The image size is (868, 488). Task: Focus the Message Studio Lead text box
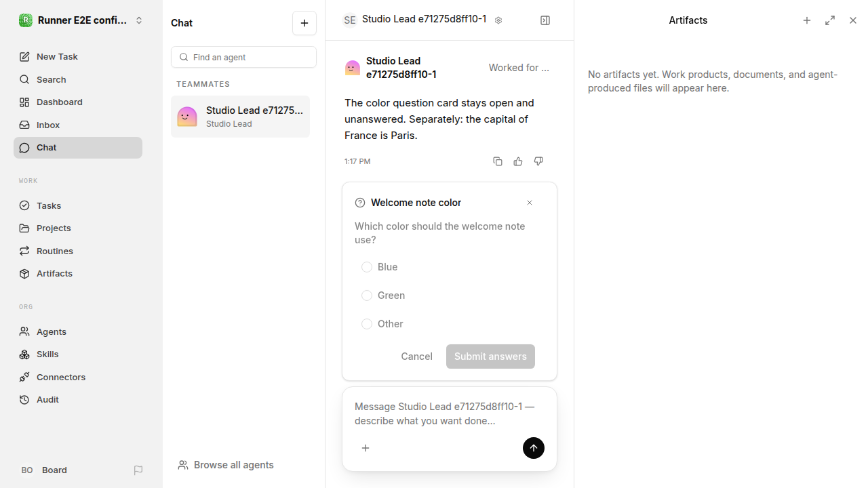tap(450, 413)
